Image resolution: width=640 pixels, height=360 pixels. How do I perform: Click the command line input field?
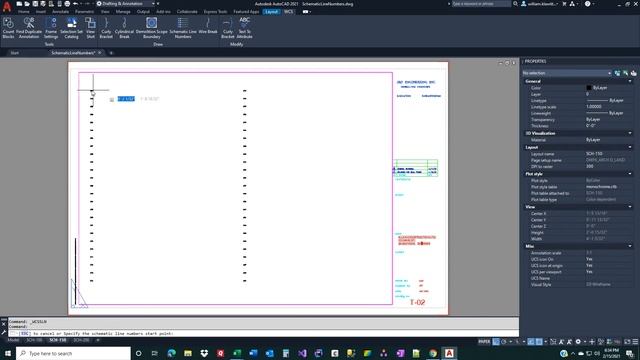tap(263, 333)
